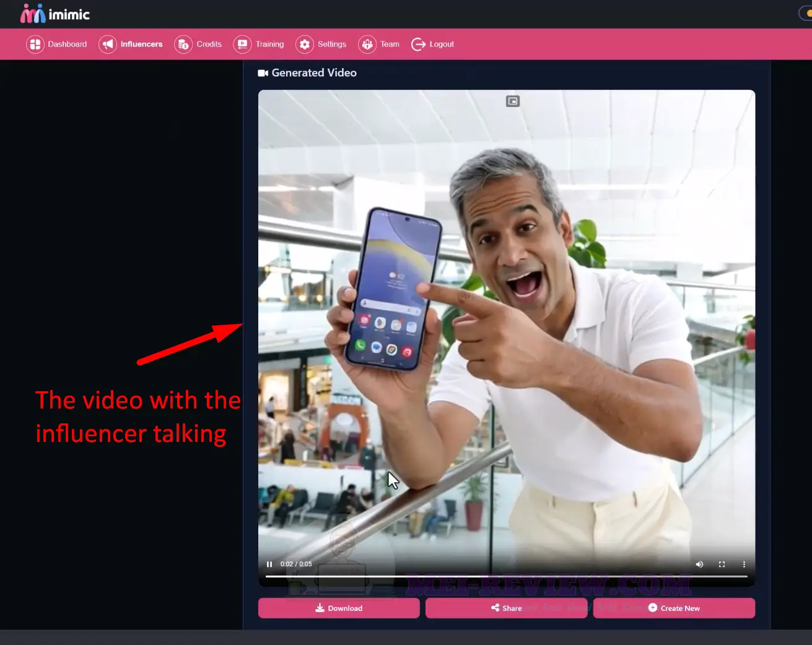This screenshot has height=645, width=812.
Task: Click the Credits coins icon
Action: click(183, 44)
